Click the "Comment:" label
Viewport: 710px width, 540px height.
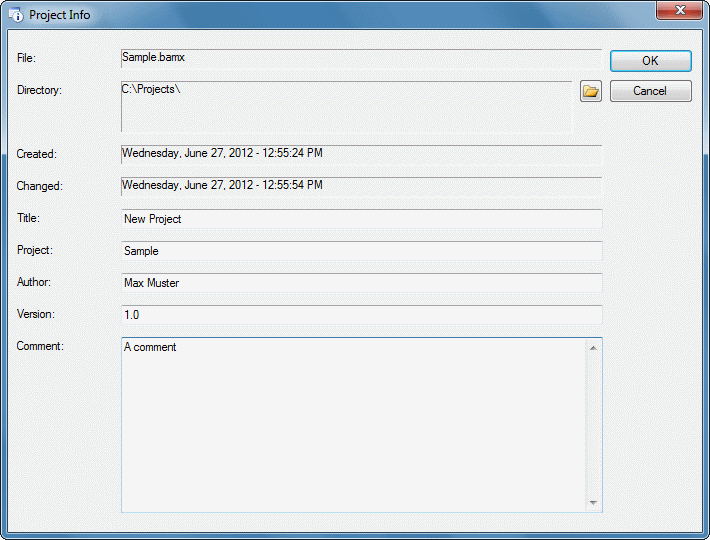point(40,346)
